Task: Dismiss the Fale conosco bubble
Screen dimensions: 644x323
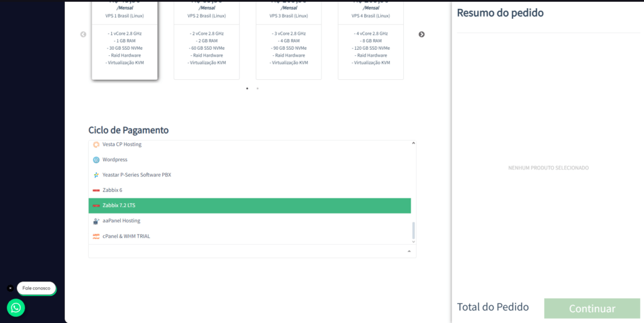Action: pos(11,288)
